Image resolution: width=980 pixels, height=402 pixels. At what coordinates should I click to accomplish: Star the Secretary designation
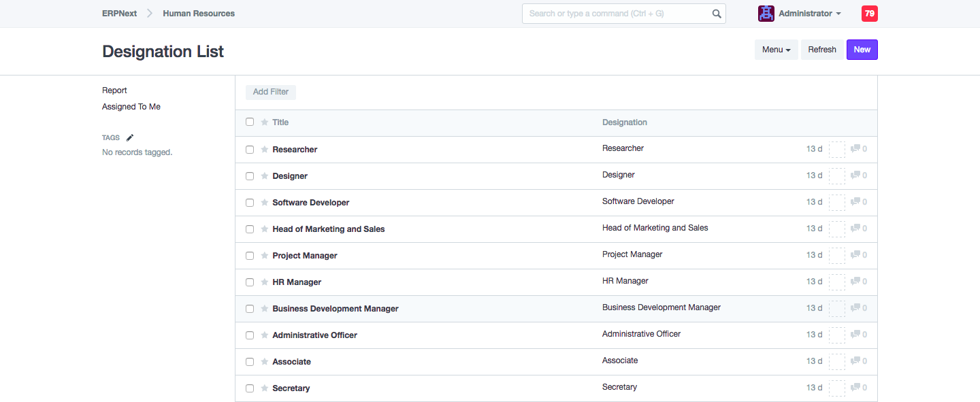265,388
